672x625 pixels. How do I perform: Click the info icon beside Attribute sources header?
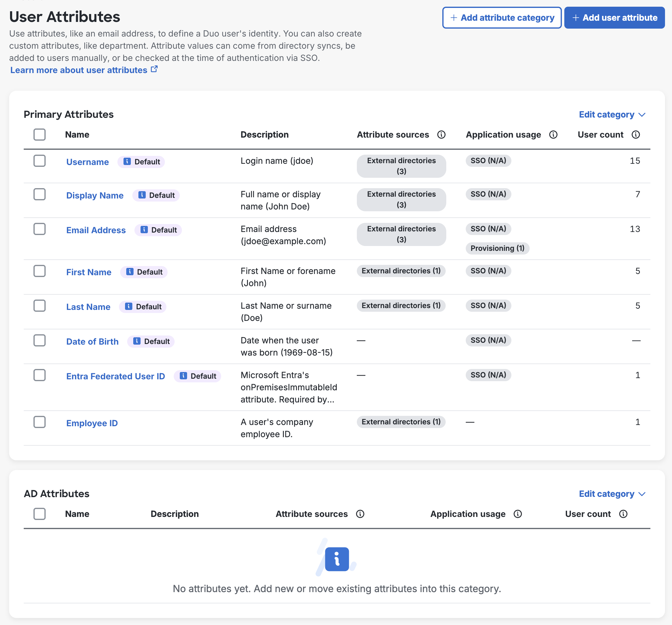tap(441, 134)
